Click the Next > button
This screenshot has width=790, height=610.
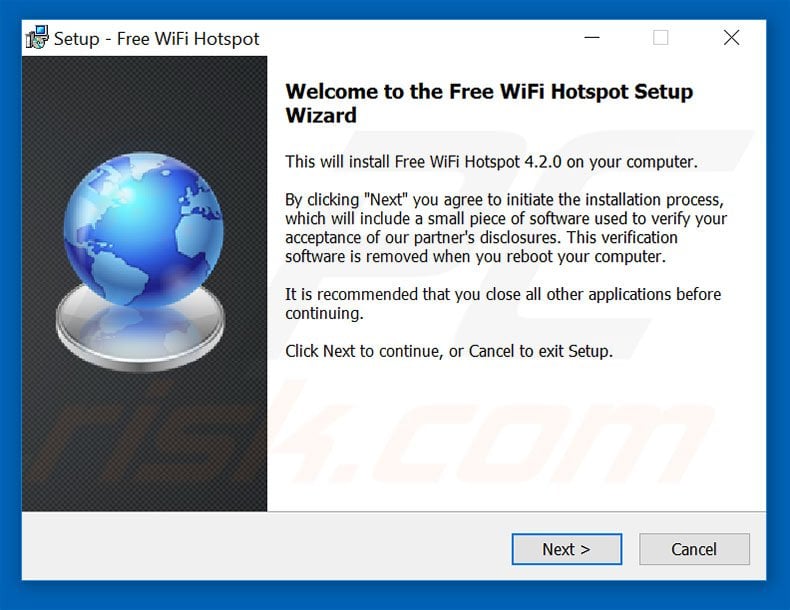pos(566,549)
